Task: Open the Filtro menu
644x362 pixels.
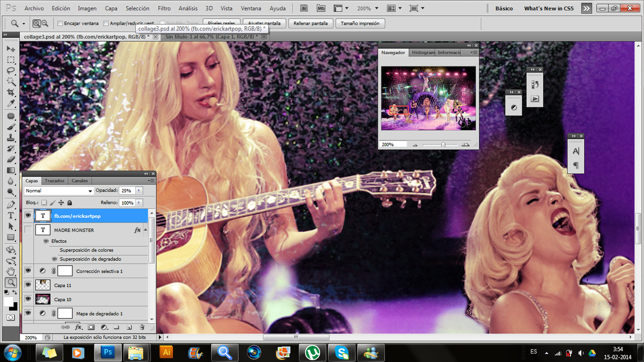Action: click(164, 9)
